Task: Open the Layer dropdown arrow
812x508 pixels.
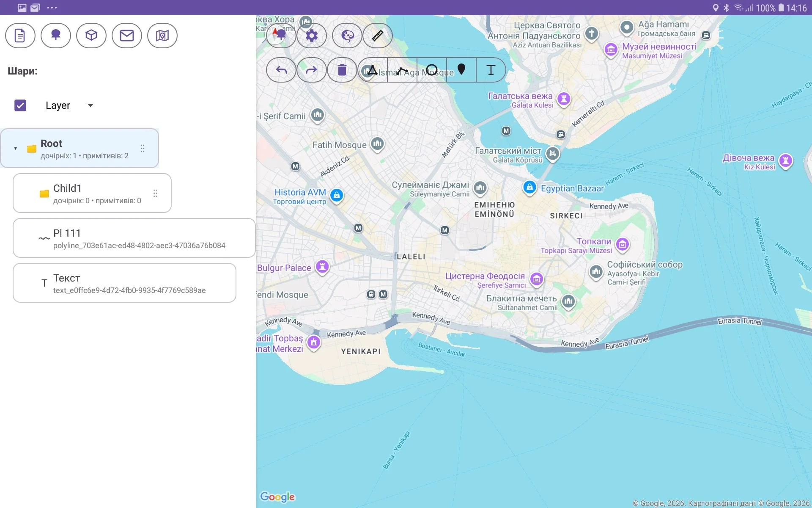Action: [90, 105]
